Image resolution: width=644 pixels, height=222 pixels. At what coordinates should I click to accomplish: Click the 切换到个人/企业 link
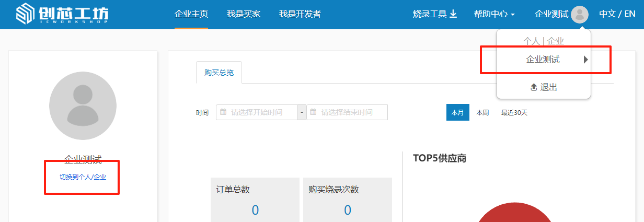click(83, 177)
